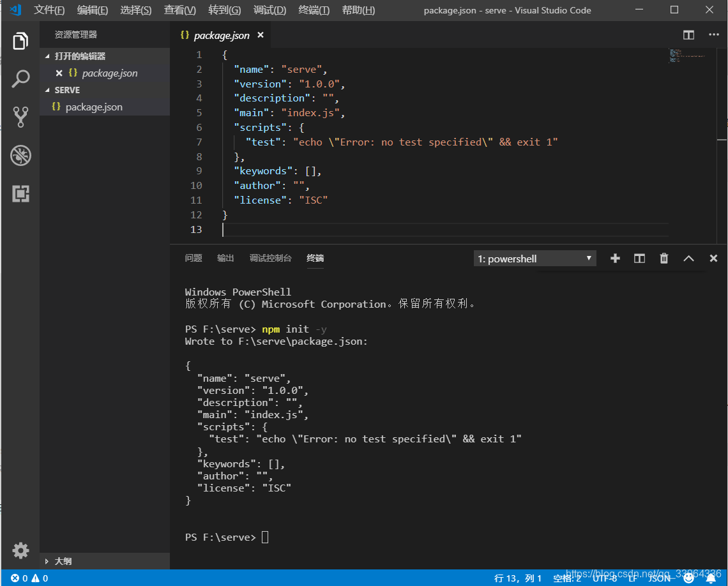
Task: Click the 资源管理器 sidebar title
Action: pos(76,35)
